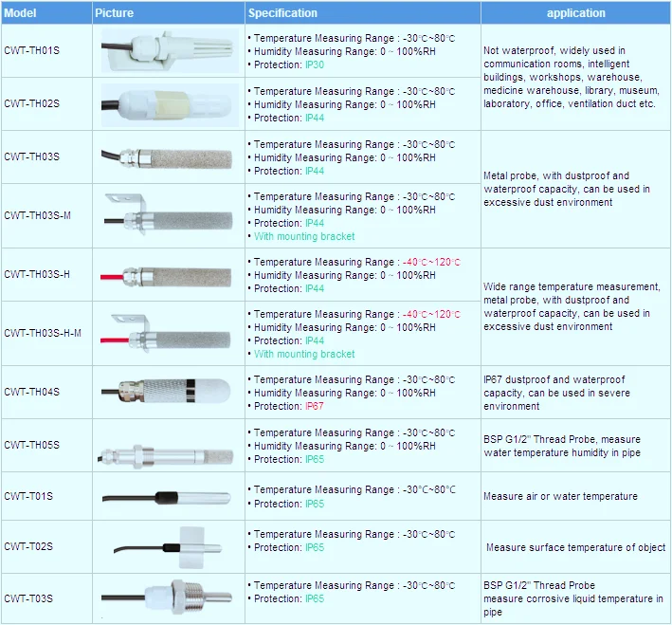Click 'With mounting bracket' in CWT-TH03S-H-M row

coord(304,354)
